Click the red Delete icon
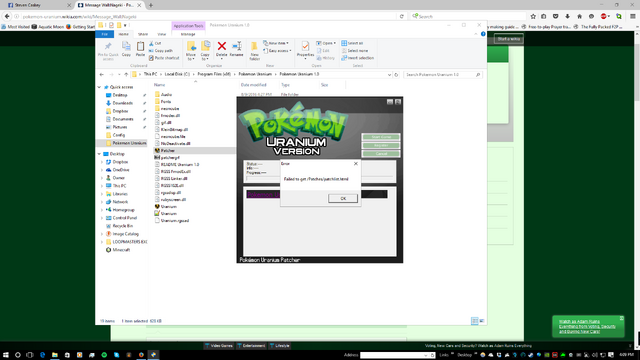 (x=222, y=46)
